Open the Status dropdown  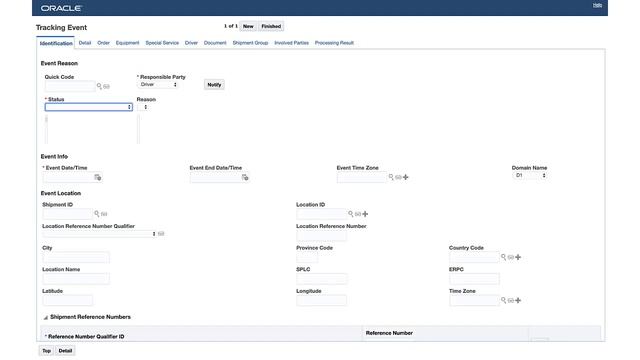point(89,107)
